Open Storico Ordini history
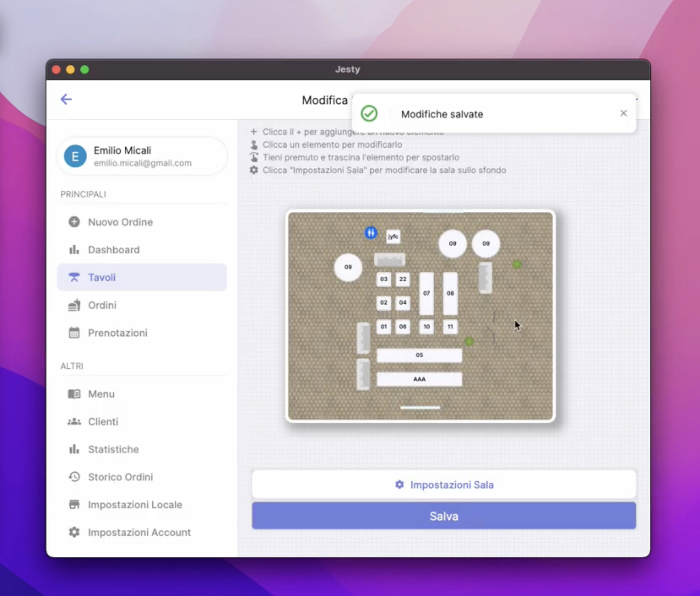Screen dimensions: 700x596 click(x=120, y=477)
